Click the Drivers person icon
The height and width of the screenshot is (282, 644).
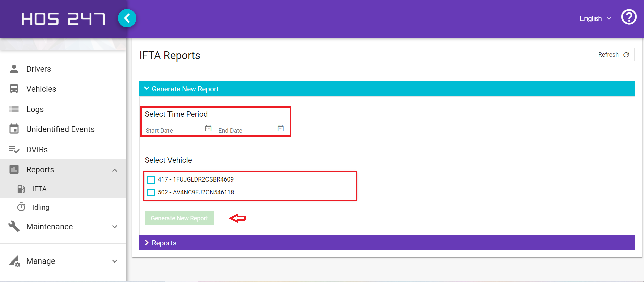click(14, 69)
